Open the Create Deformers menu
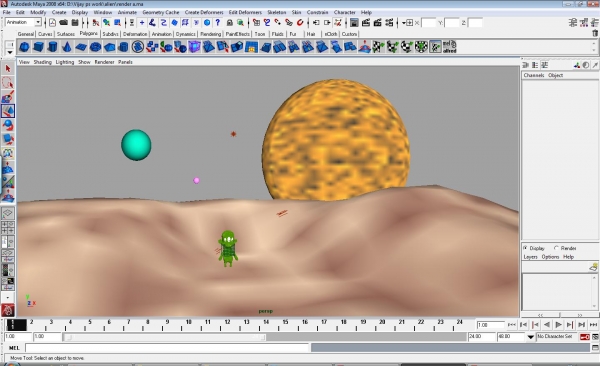Screen dimensions: 600x366 click(x=204, y=12)
